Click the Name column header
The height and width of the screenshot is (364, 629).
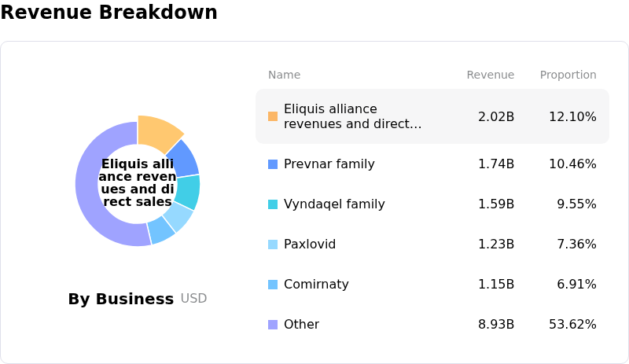(284, 75)
